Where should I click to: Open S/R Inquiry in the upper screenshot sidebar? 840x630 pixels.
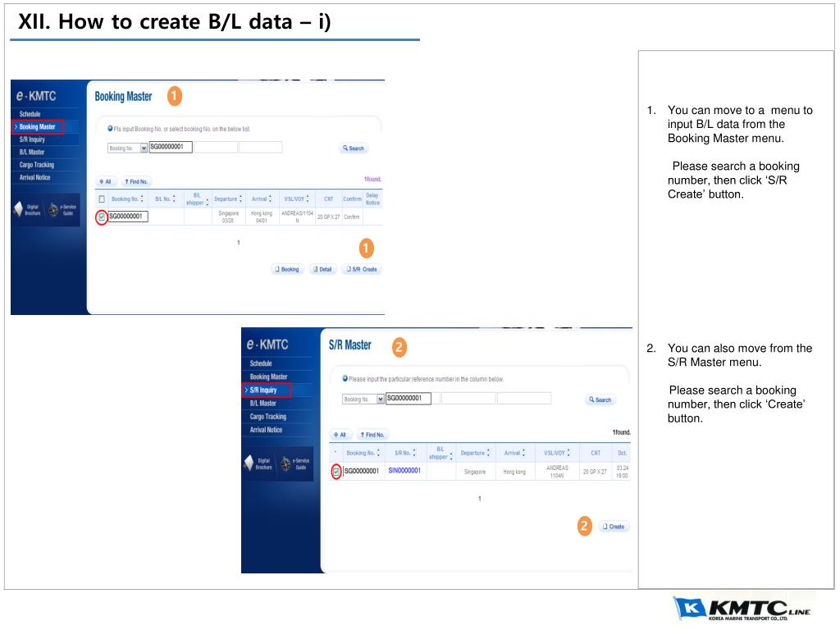click(32, 139)
